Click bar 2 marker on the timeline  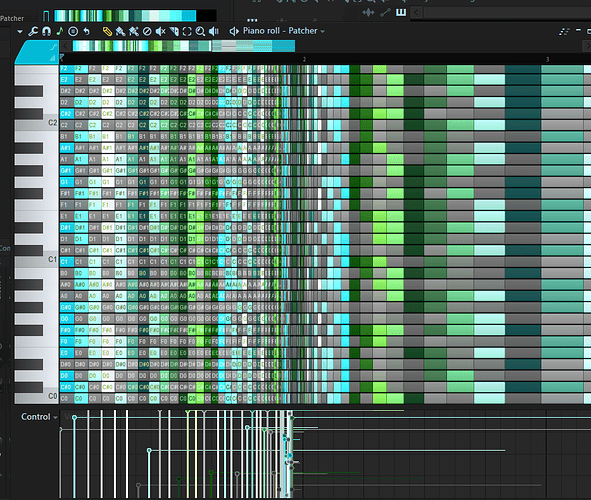click(x=304, y=59)
